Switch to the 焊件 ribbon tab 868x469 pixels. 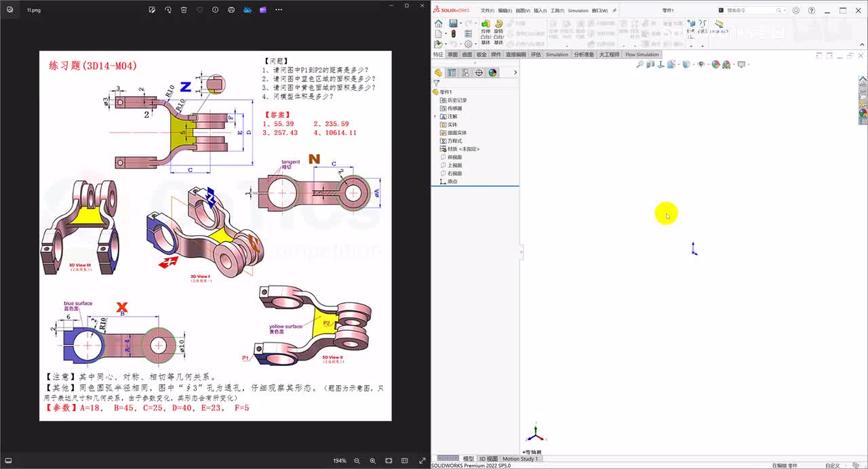(x=496, y=54)
